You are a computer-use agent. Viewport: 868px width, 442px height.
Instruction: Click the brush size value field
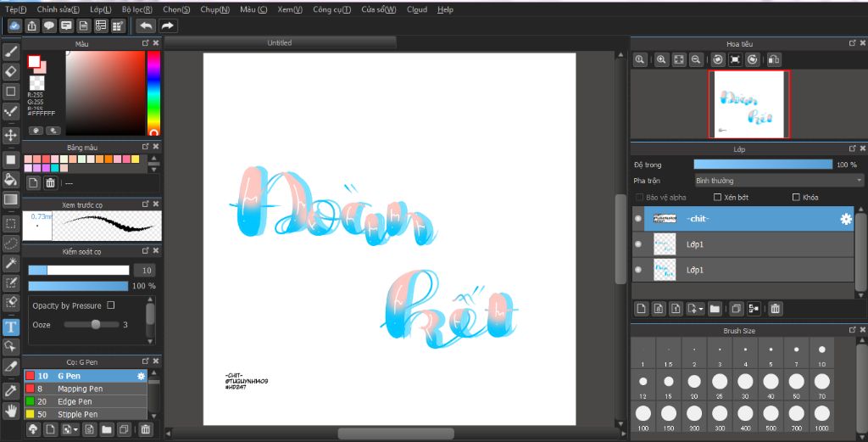[x=145, y=271]
